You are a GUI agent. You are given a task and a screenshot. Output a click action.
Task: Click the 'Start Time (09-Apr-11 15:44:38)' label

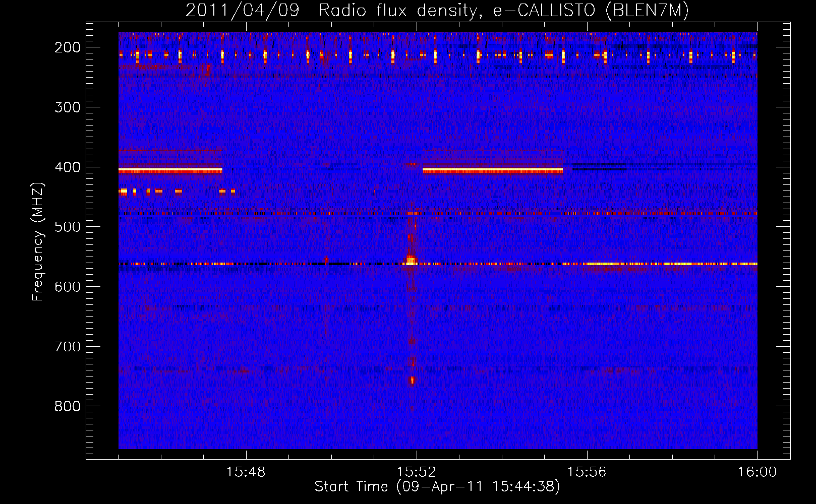(437, 487)
